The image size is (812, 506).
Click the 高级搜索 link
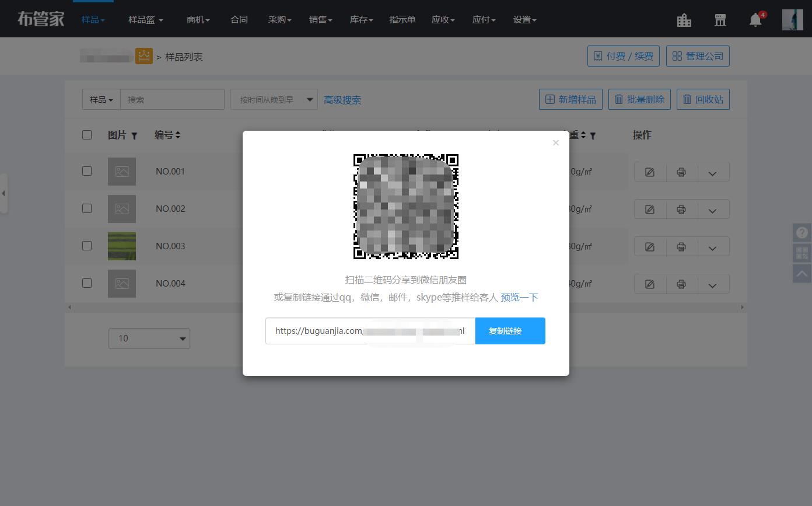342,100
